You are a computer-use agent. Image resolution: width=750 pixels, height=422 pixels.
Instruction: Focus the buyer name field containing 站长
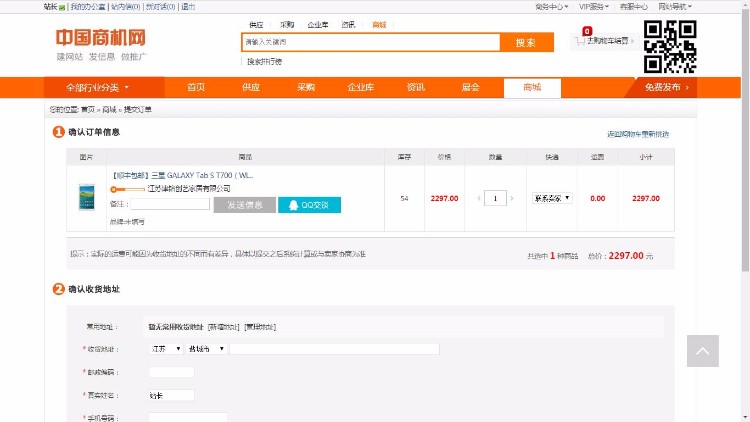(172, 395)
